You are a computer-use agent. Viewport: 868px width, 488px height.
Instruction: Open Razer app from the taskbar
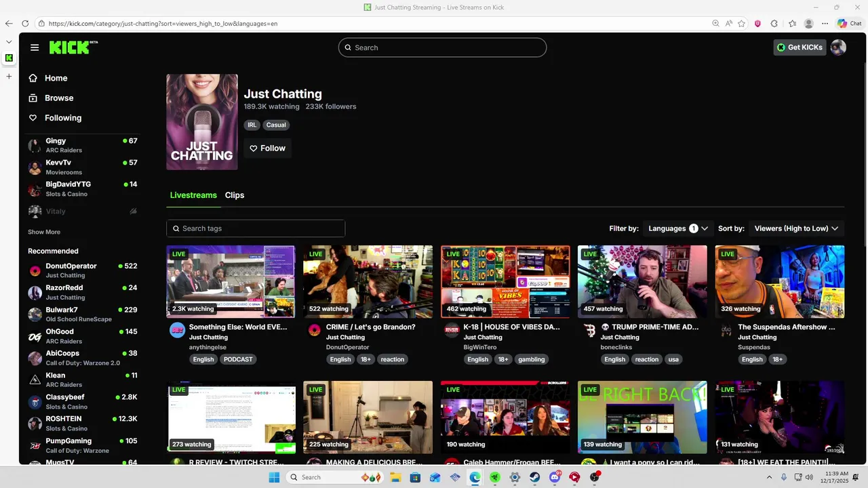click(x=495, y=477)
